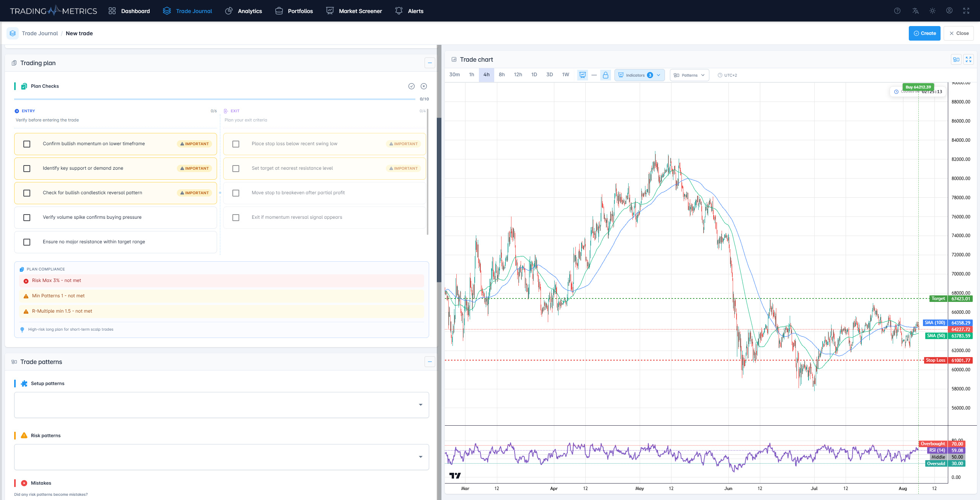Click Mistakes red x icon
The image size is (980, 500).
pos(24,483)
